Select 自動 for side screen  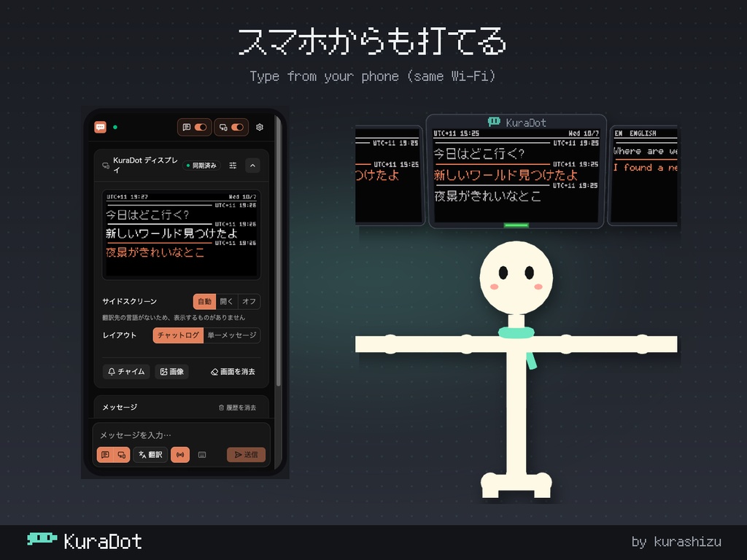(x=204, y=301)
